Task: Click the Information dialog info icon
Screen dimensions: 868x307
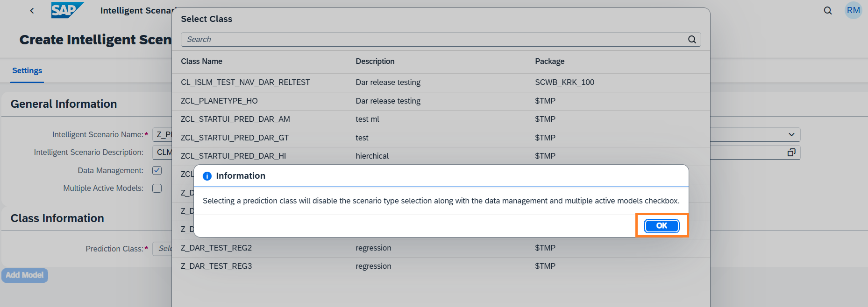Action: point(207,176)
